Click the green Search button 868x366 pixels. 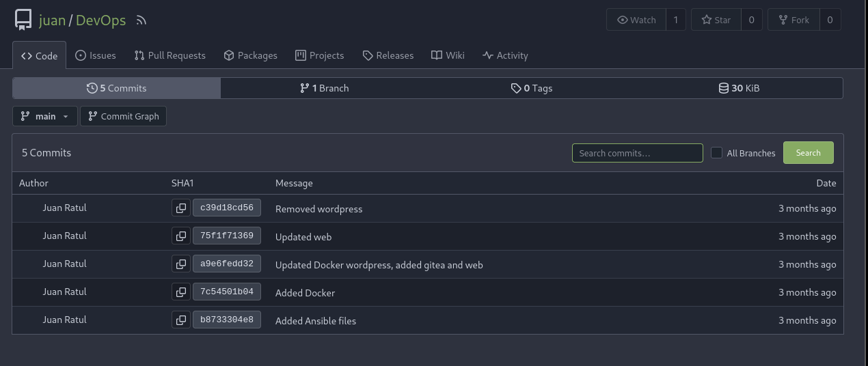808,153
